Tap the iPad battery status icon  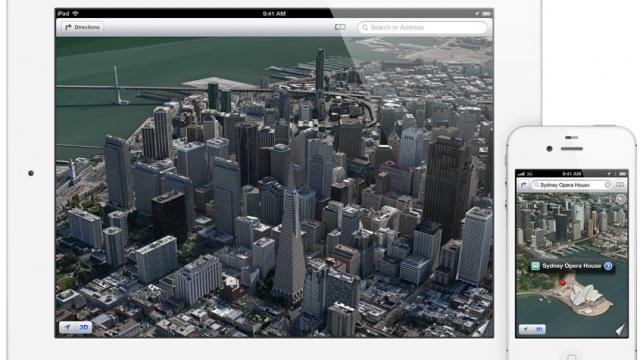point(487,13)
